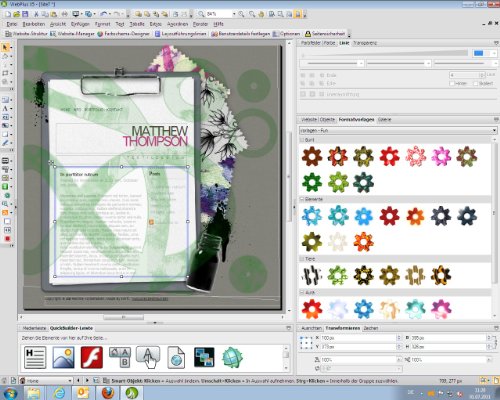Pick the Flash QuickBuilder icon
This screenshot has width=500, height=400.
(92, 357)
